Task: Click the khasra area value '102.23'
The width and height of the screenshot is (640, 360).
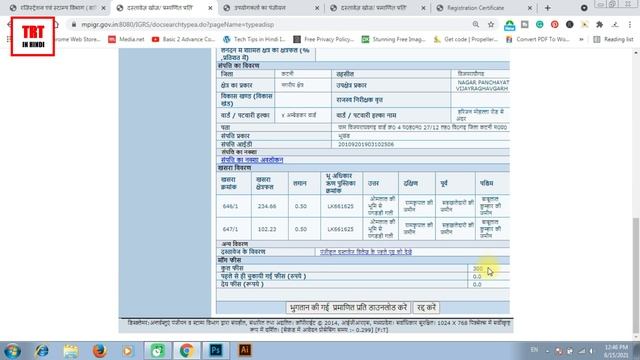Action: [267, 229]
